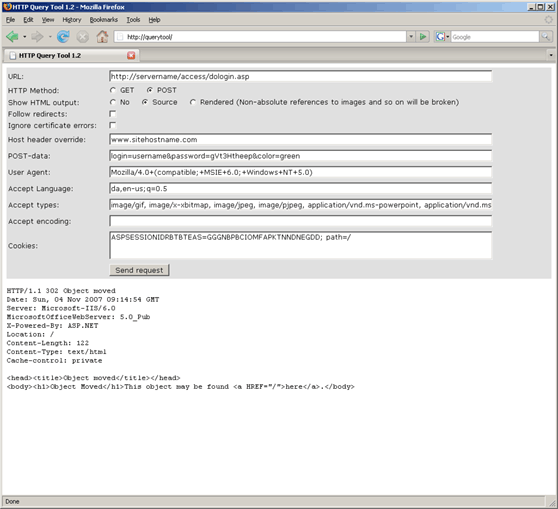
Task: Click the 'Date: Sun, 04 Nov 2007' header line
Action: [x=83, y=299]
